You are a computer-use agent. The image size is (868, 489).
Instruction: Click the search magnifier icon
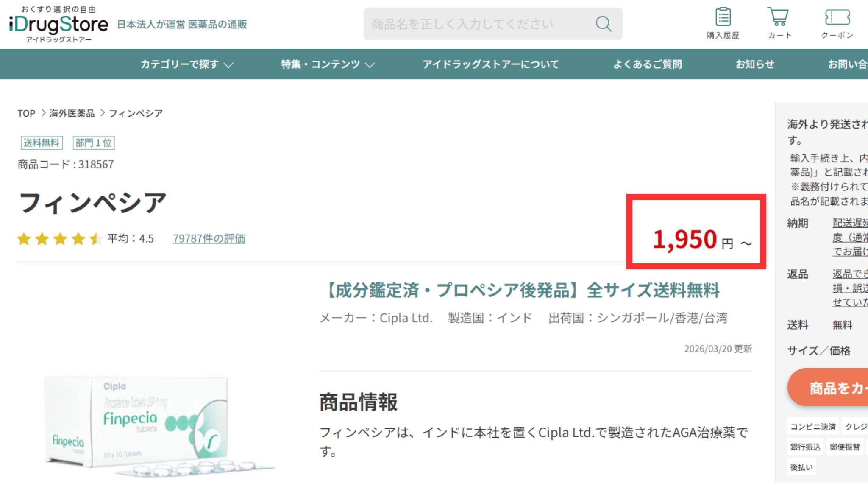click(x=603, y=24)
